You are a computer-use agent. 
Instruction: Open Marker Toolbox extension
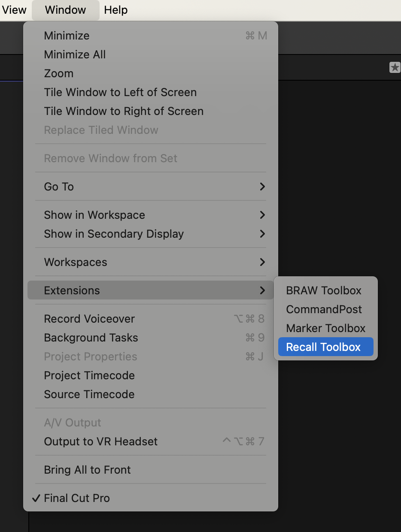pos(325,328)
